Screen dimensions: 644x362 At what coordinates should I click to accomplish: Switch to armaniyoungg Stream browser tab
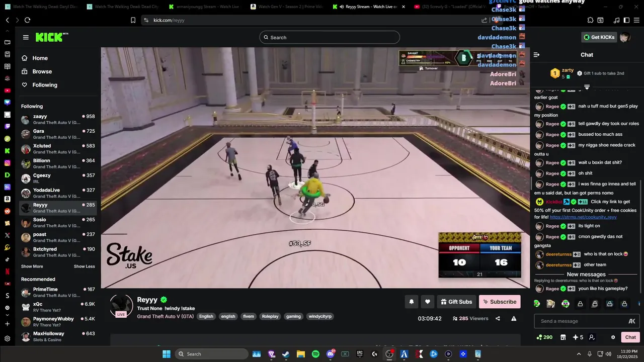click(x=204, y=7)
